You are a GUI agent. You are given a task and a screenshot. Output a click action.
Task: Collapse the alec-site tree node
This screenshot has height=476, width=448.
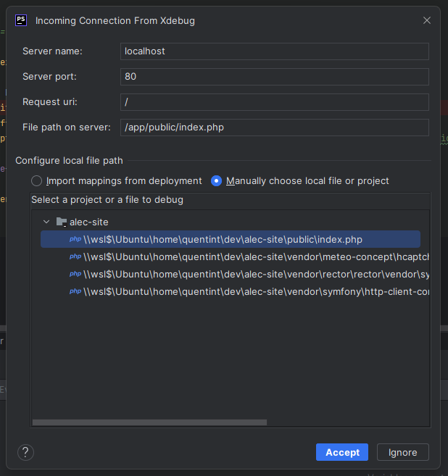(x=46, y=222)
